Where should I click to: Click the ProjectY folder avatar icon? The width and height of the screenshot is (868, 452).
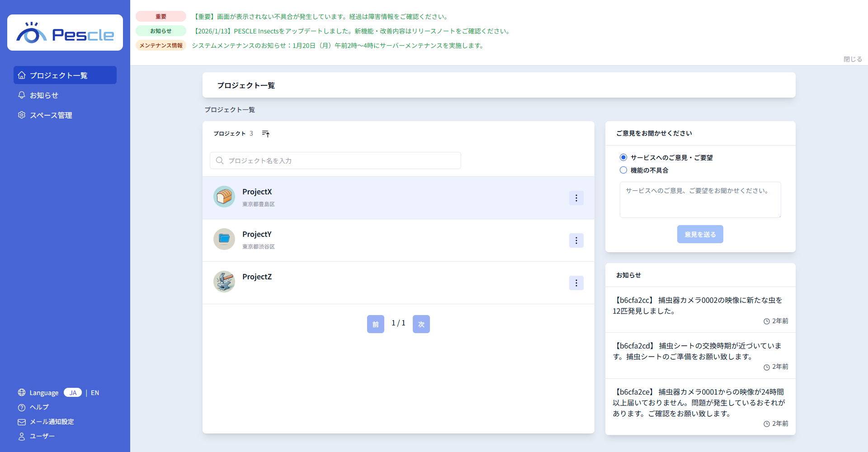click(224, 239)
